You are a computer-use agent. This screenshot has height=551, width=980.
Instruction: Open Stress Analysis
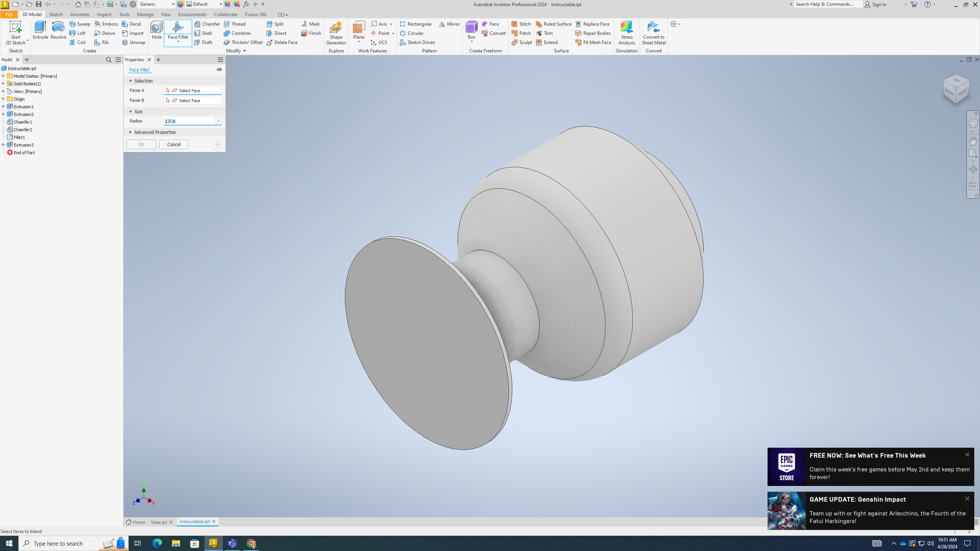point(627,33)
